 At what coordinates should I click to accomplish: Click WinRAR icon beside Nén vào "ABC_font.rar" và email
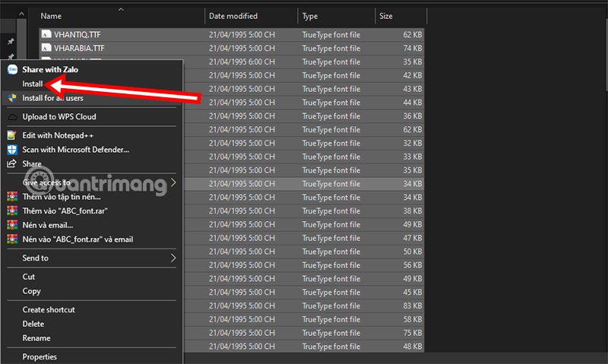click(x=12, y=239)
